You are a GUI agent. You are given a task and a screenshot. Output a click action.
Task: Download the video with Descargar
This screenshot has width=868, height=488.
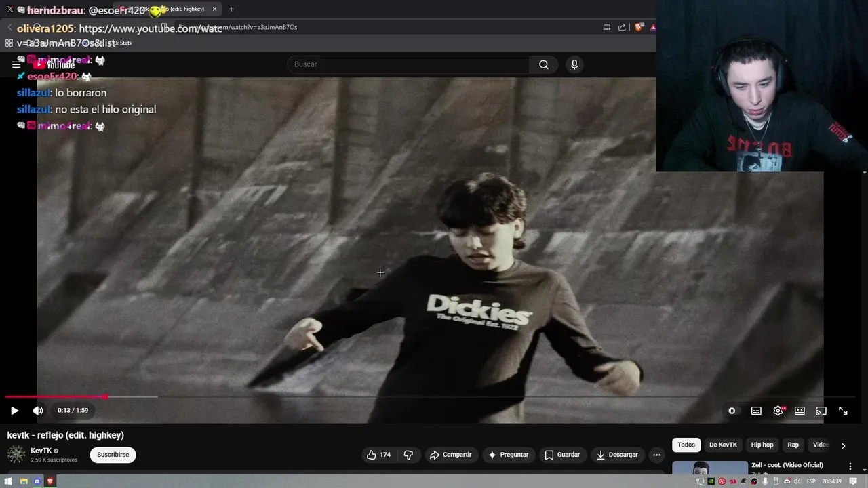point(617,455)
